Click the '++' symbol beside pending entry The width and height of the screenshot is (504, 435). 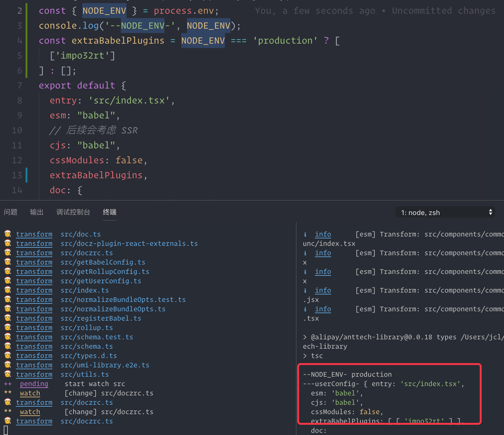pos(8,384)
